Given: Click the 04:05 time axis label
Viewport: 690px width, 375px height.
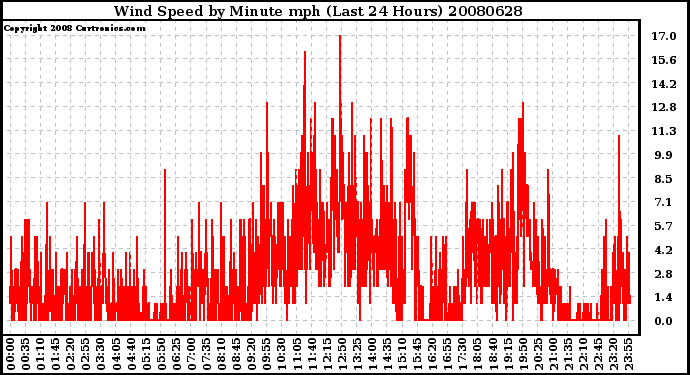Looking at the screenshot, I should click(116, 355).
